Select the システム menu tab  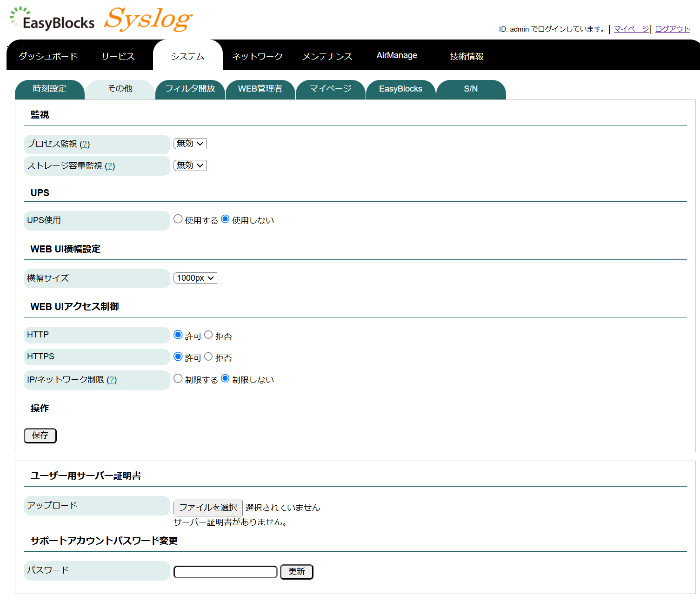tap(188, 56)
